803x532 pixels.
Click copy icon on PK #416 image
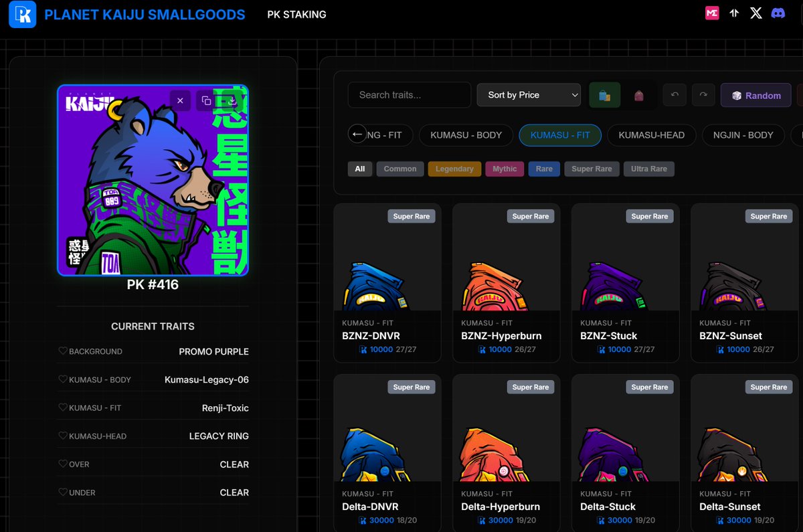[x=206, y=100]
